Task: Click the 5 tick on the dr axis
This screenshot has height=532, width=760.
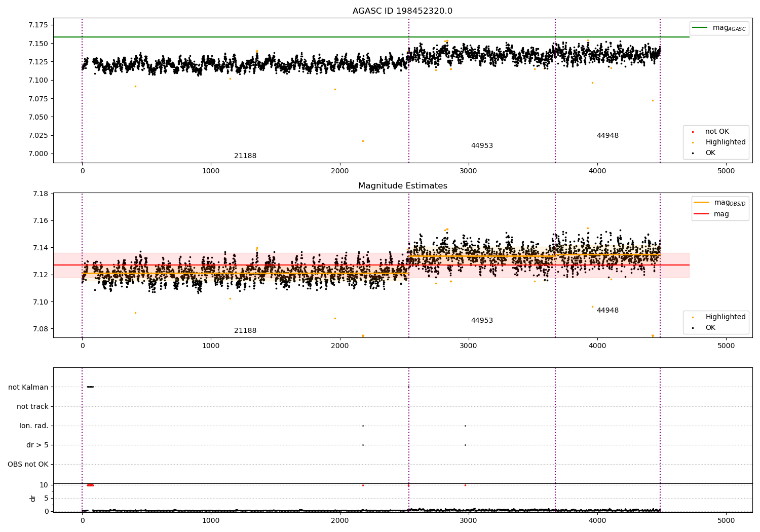Action: (46, 498)
